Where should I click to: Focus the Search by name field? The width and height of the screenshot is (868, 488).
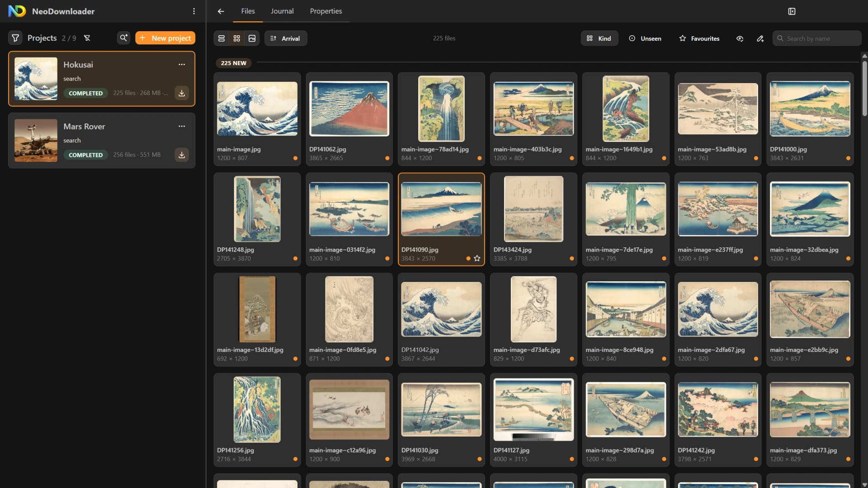point(816,38)
